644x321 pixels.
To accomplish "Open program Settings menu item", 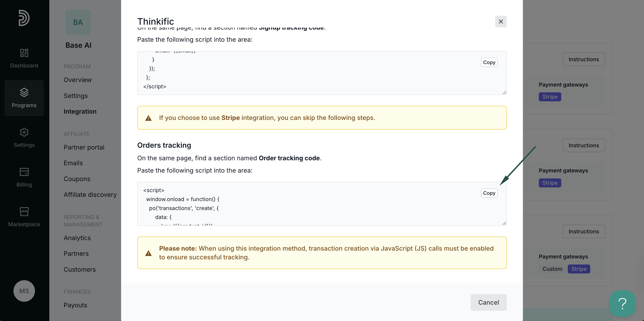I will 76,96.
